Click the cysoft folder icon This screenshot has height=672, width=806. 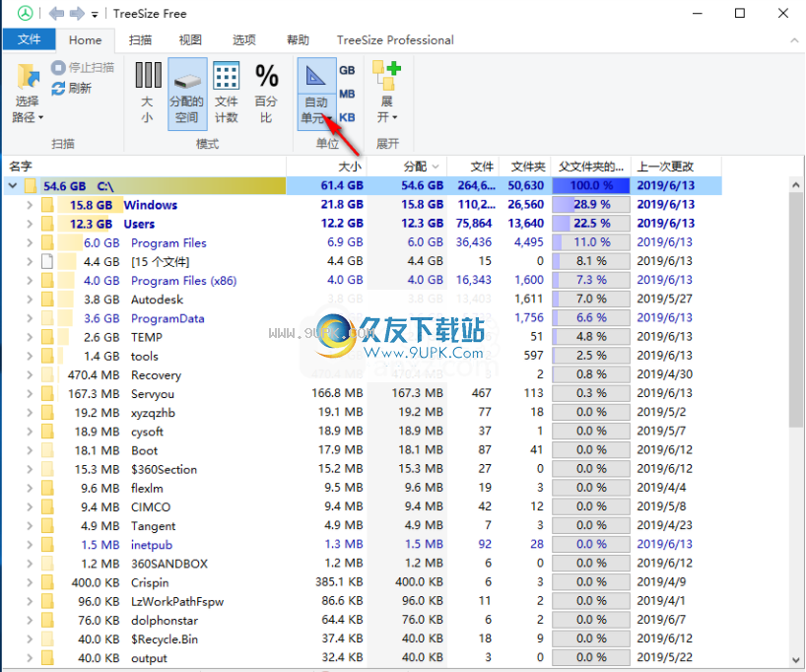click(x=47, y=432)
